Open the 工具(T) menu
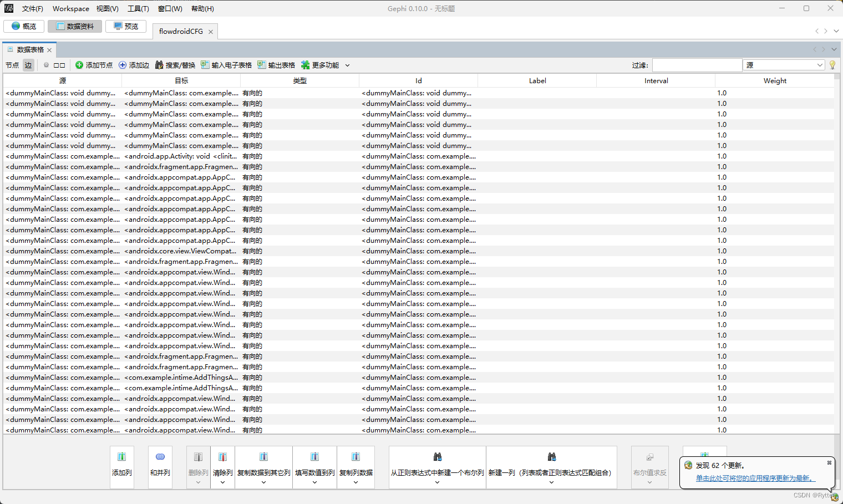The width and height of the screenshot is (843, 504). [138, 9]
